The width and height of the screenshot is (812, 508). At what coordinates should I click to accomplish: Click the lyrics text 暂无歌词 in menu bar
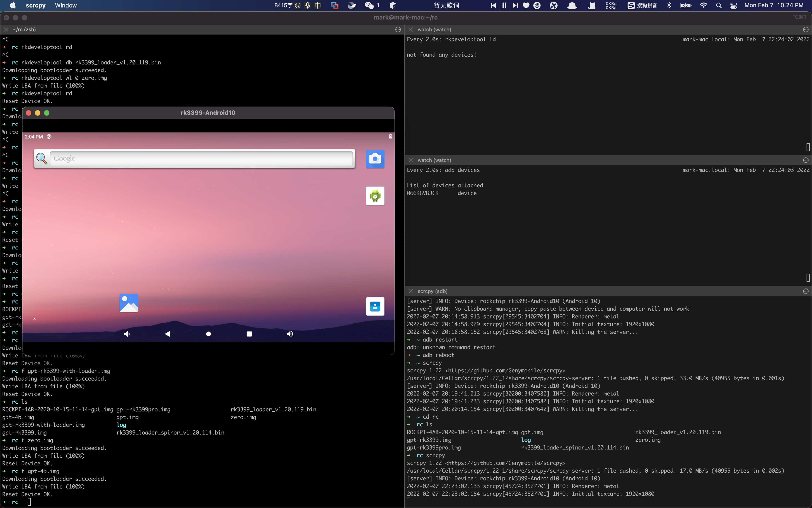446,5
